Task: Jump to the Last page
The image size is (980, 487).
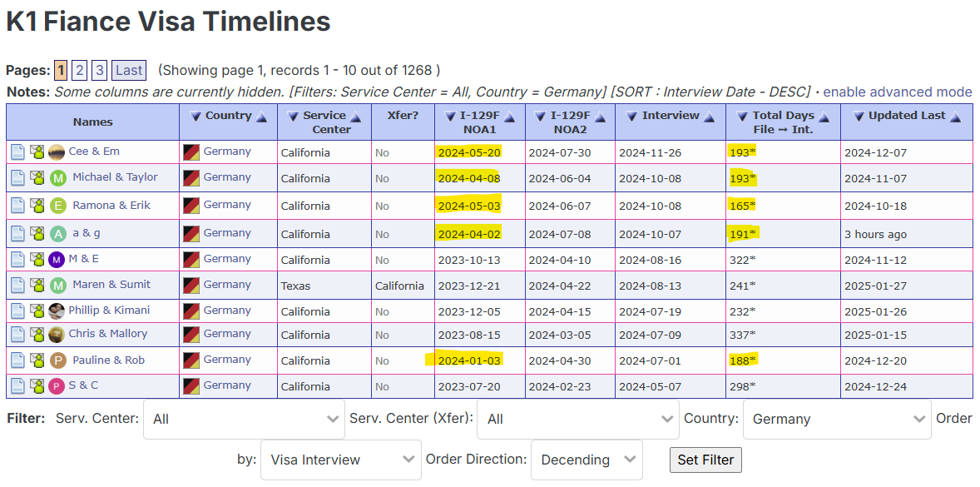Action: point(129,70)
